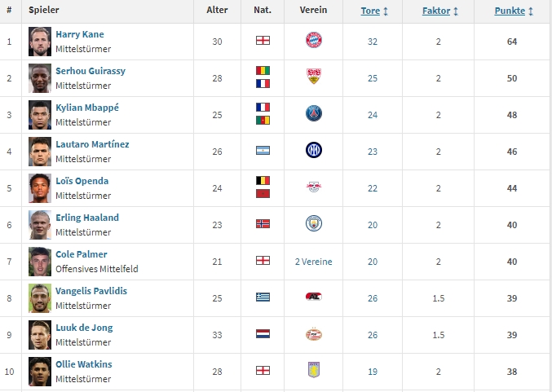Click the RB Leipzig club crest
Viewport: 552px width, 392px height.
tap(314, 187)
